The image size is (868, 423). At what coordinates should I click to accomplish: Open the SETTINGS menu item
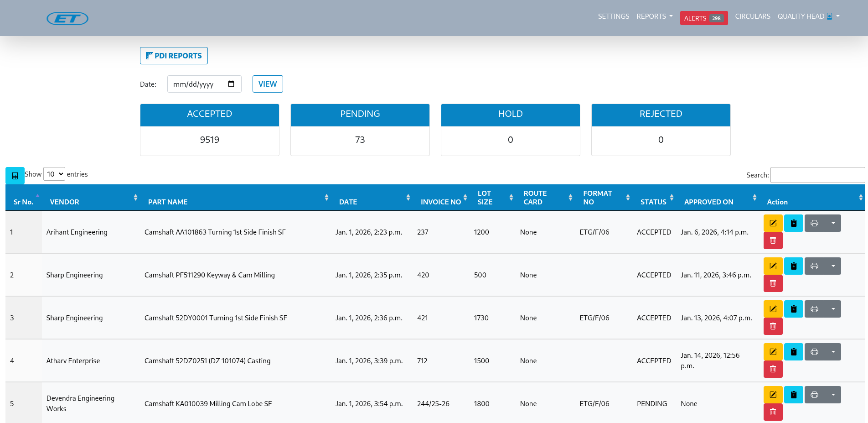click(x=613, y=16)
